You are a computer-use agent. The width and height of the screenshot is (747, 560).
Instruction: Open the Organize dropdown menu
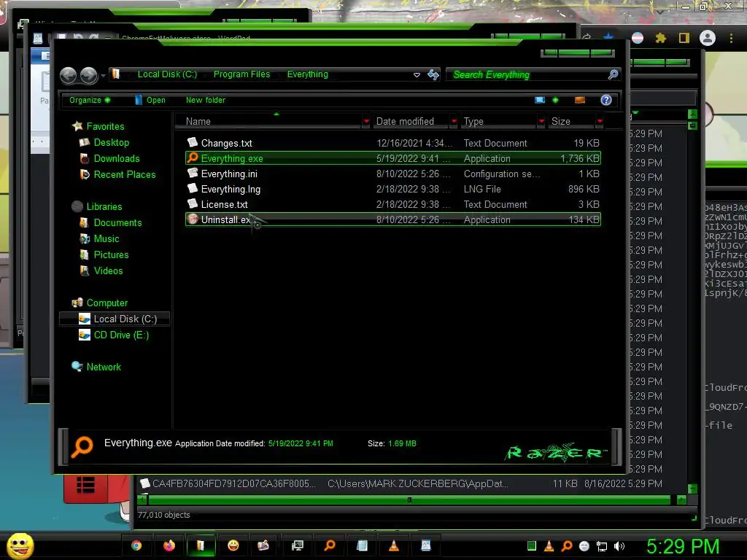tap(90, 100)
